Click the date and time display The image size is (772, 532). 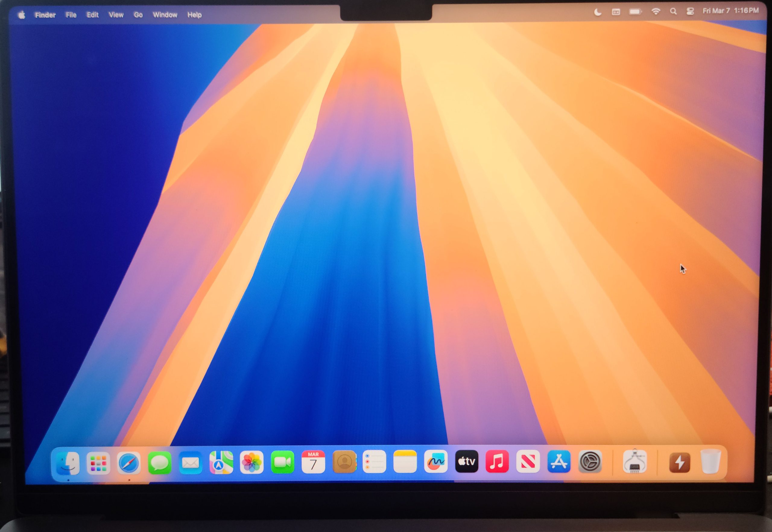(730, 11)
